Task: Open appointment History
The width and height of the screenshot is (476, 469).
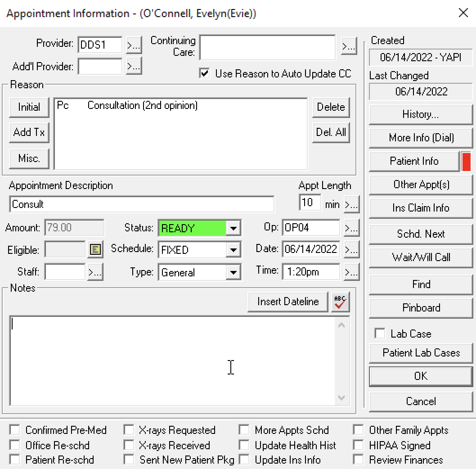Action: (421, 114)
